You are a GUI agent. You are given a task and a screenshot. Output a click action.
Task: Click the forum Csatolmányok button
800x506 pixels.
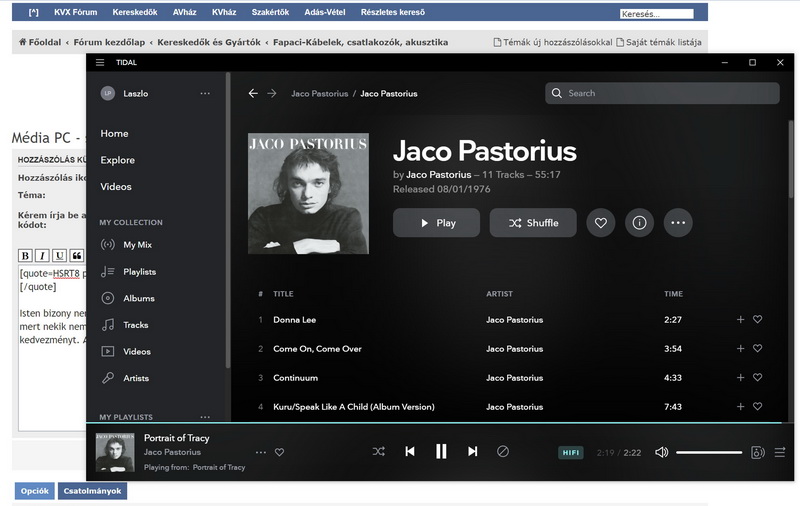tap(92, 491)
